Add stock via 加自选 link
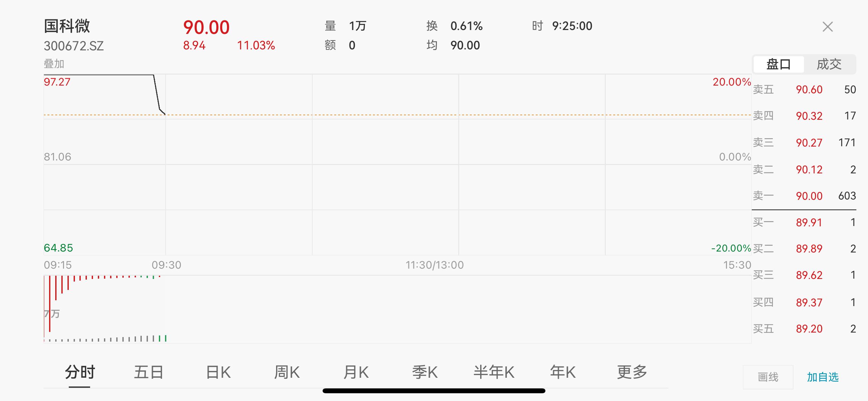The width and height of the screenshot is (868, 401). pyautogui.click(x=822, y=377)
